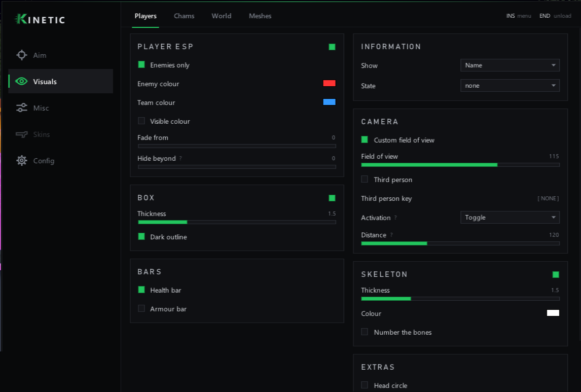The height and width of the screenshot is (392, 581).
Task: Open the State dropdown set to none
Action: [x=510, y=86]
